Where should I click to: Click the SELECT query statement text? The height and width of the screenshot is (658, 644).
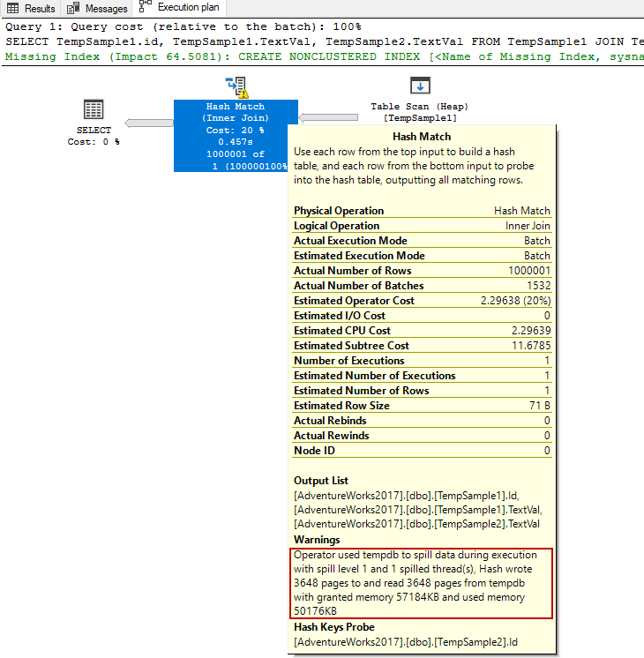(x=325, y=41)
